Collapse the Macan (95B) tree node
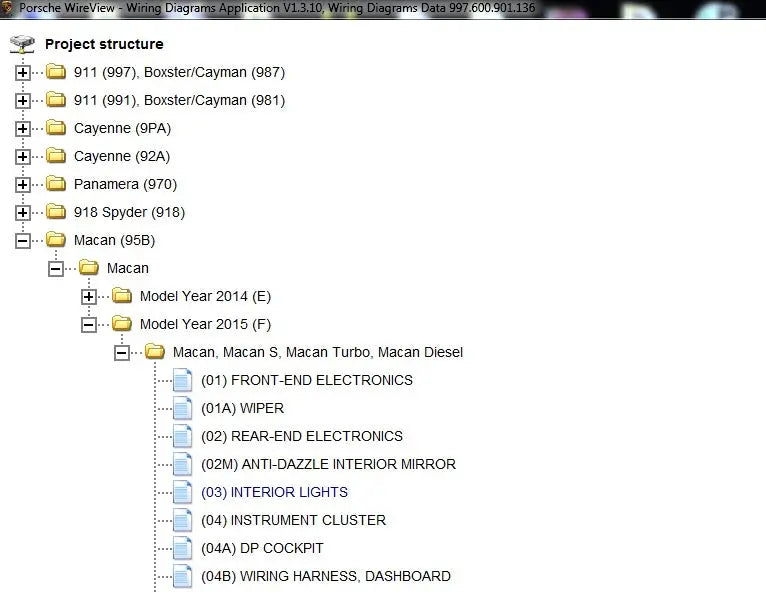766x592 pixels. [x=23, y=240]
